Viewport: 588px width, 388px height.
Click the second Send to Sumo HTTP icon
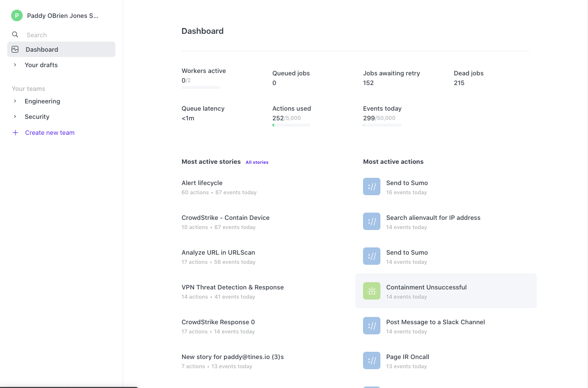[x=372, y=256]
